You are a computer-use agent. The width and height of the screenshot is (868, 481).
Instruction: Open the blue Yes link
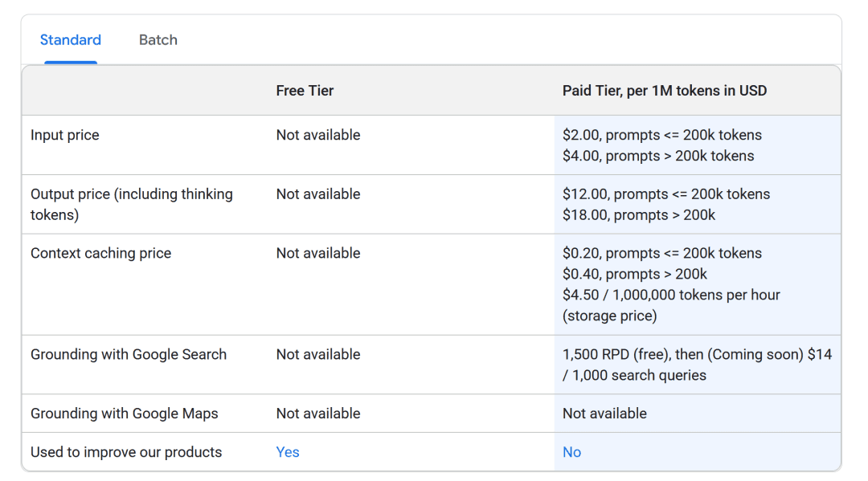pos(287,452)
